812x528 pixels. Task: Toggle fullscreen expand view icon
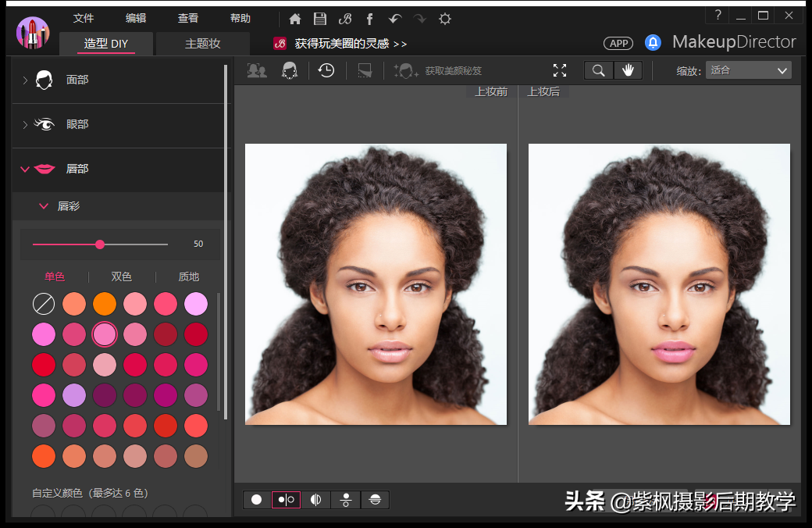[560, 70]
